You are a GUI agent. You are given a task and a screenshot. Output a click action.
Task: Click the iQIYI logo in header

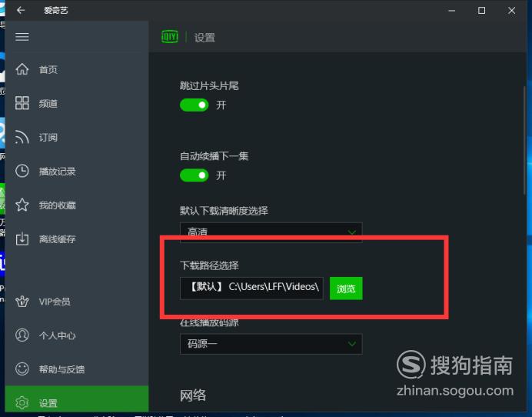coord(170,37)
